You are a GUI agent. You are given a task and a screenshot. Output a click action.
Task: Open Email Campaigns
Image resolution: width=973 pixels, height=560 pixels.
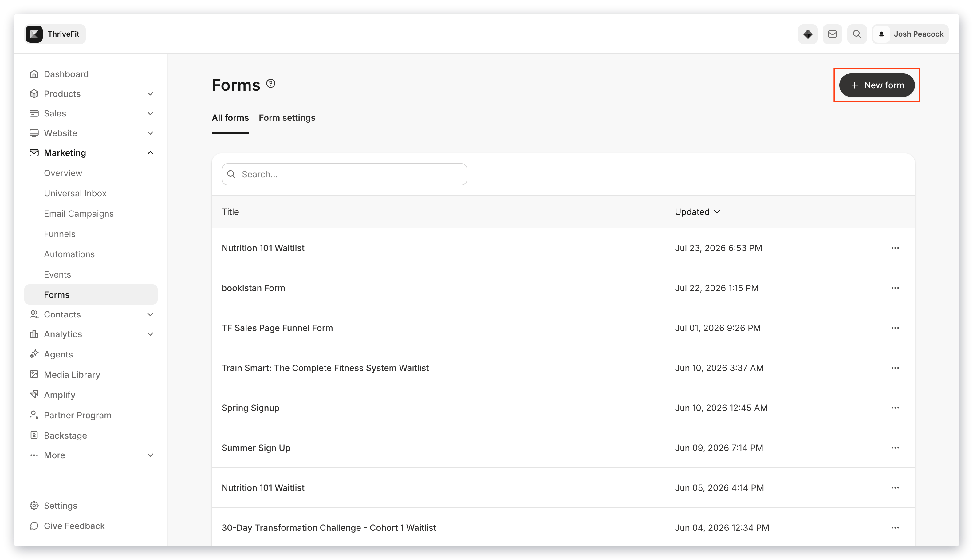[79, 214]
